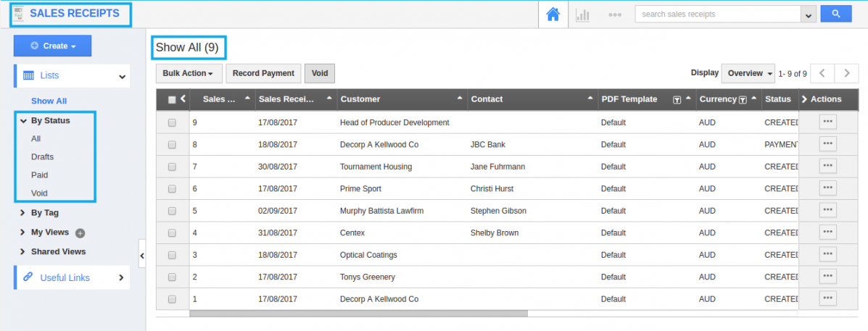Open actions menu for receipt 8
The height and width of the screenshot is (331, 868).
point(827,144)
